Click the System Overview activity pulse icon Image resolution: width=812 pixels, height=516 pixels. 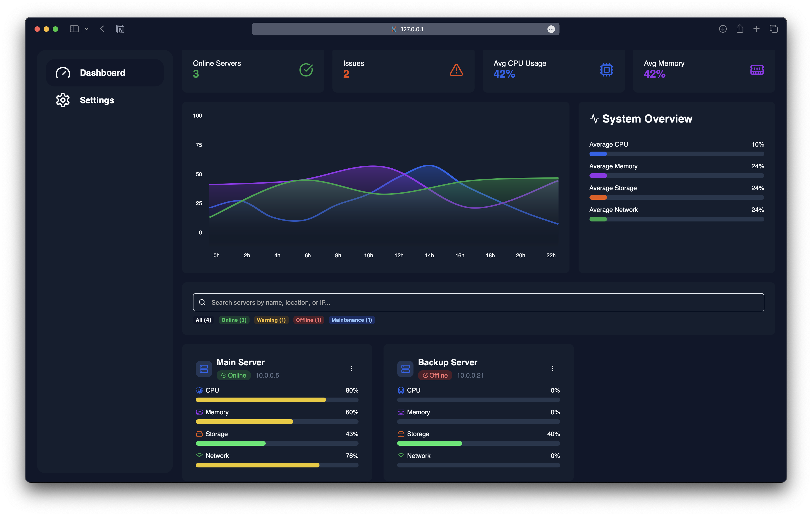(594, 119)
